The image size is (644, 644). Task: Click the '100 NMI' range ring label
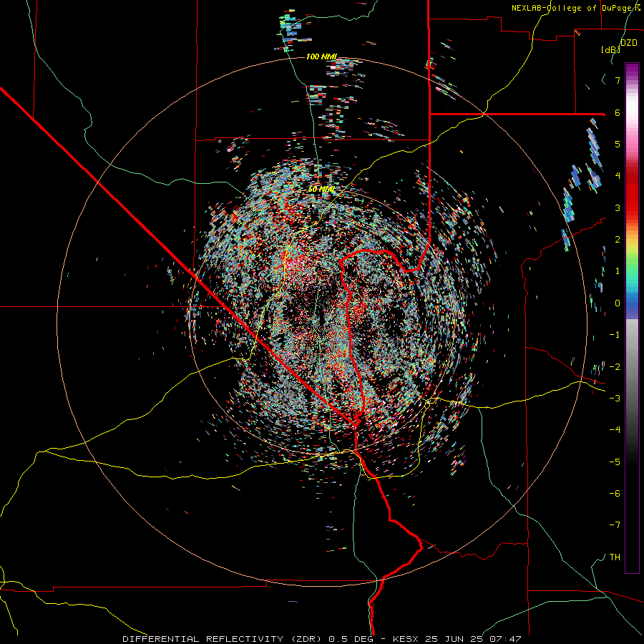(x=321, y=57)
